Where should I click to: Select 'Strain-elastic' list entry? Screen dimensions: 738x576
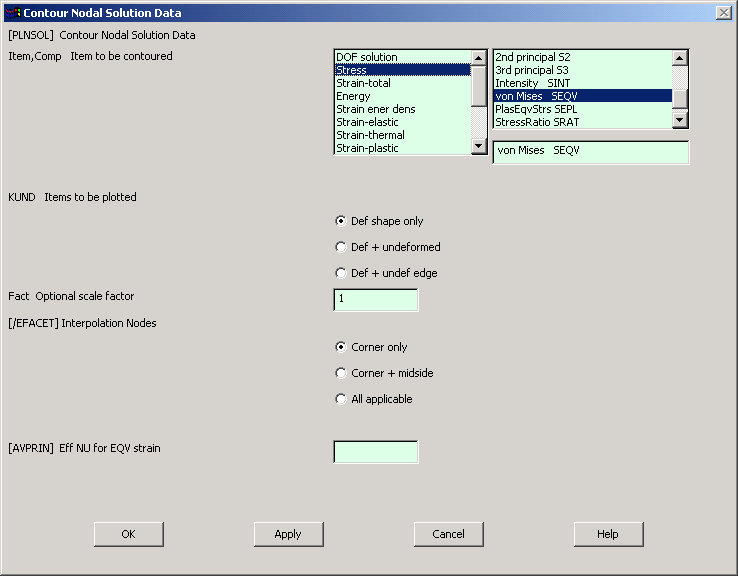click(x=403, y=122)
